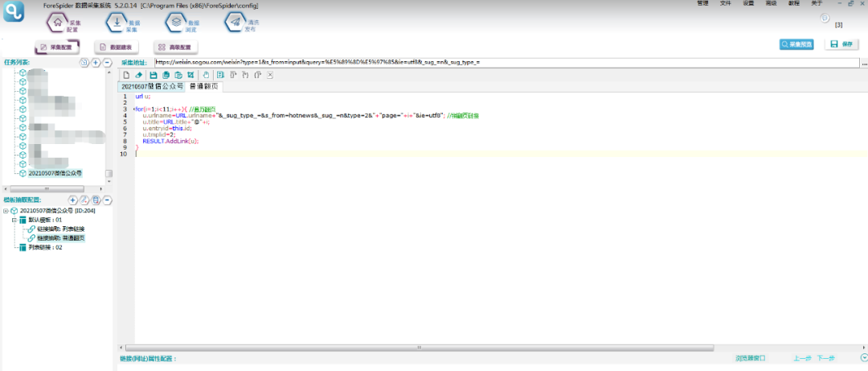Click the ForeSpider logo icon
Image resolution: width=868 pixels, height=371 pixels.
click(14, 11)
